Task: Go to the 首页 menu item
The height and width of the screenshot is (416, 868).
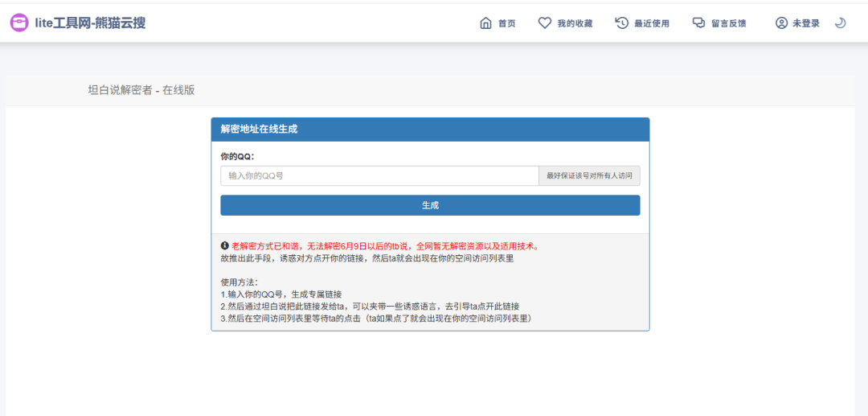Action: pyautogui.click(x=506, y=23)
